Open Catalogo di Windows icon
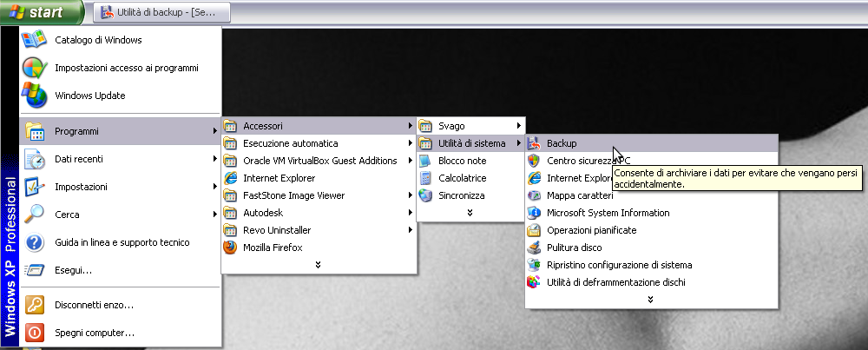 pos(34,40)
